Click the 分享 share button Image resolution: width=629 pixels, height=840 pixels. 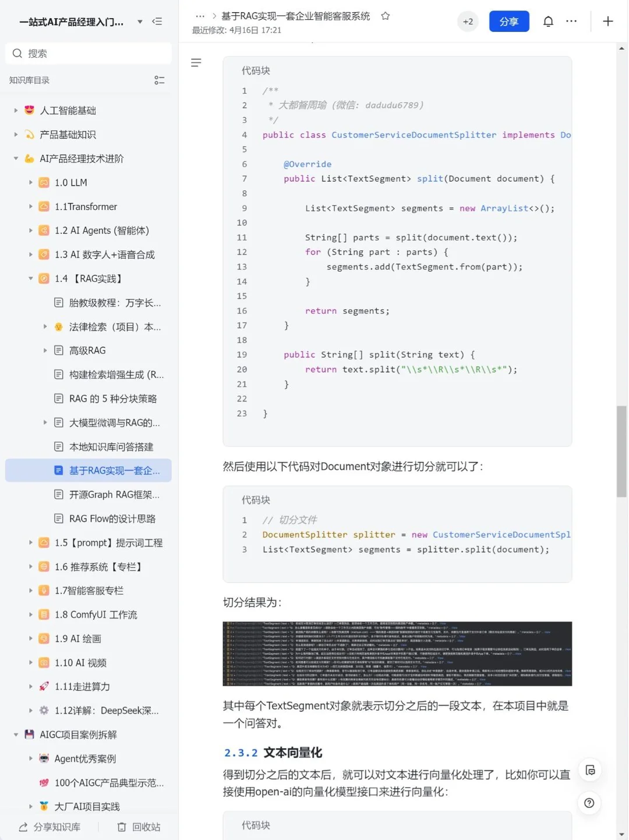(x=509, y=22)
